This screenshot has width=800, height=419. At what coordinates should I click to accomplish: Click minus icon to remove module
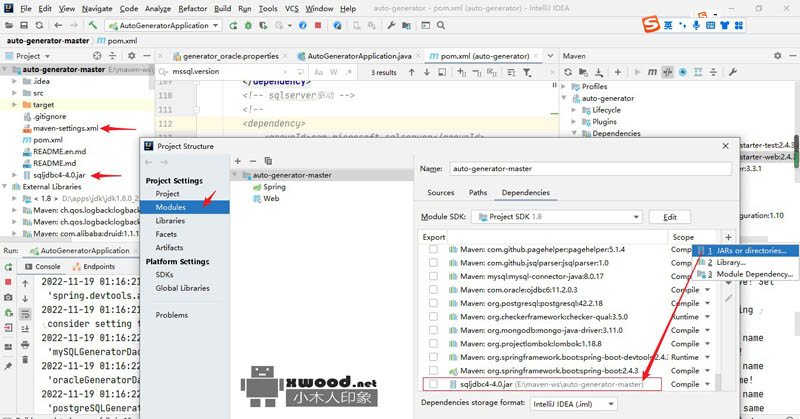point(253,161)
